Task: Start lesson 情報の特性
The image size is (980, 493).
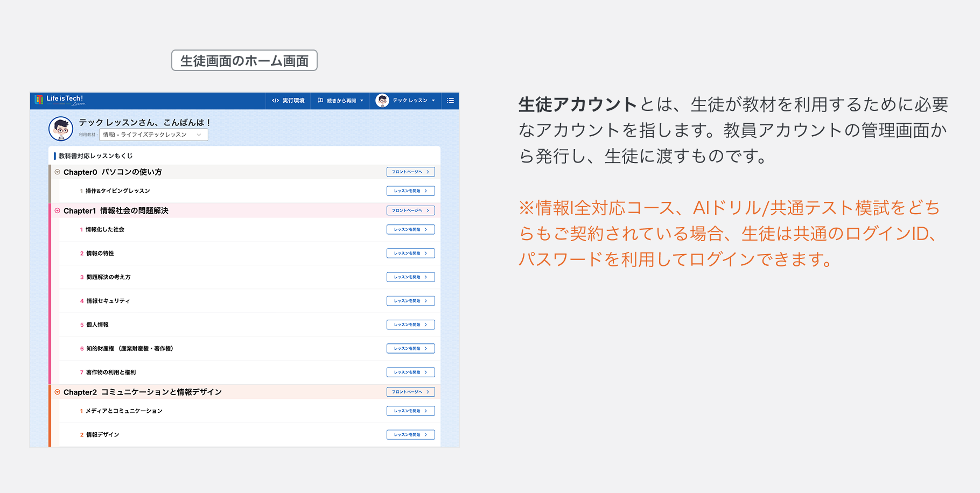Action: [x=410, y=253]
